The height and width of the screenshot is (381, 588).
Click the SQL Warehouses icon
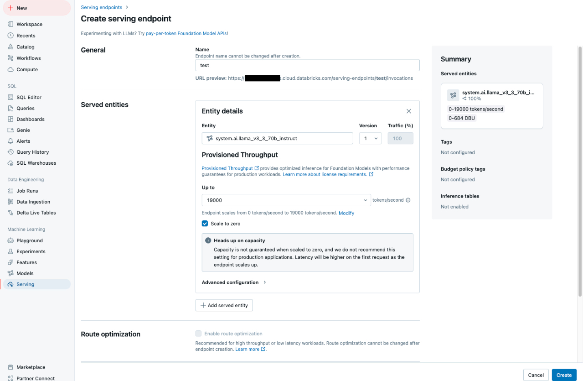pos(10,163)
